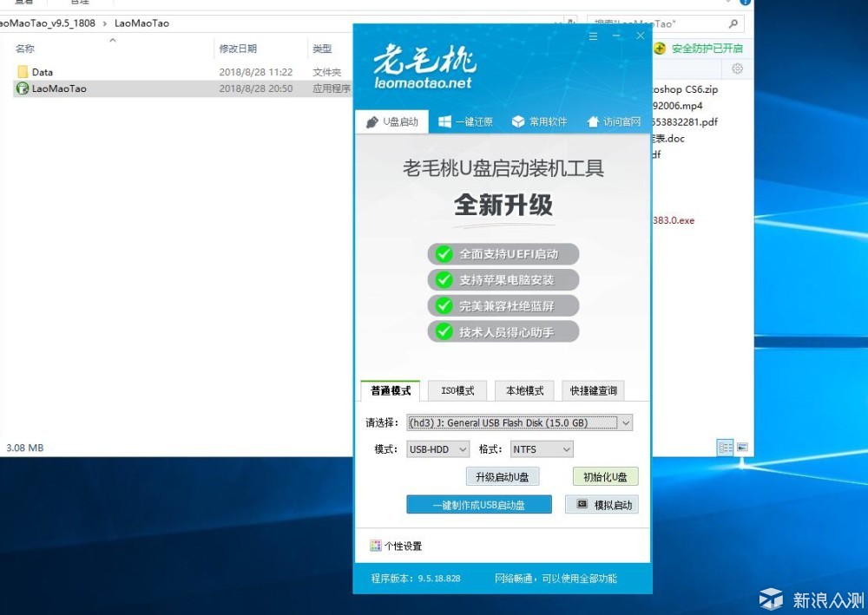868x615 pixels.
Task: Select the 普通模式 tab
Action: click(x=391, y=390)
